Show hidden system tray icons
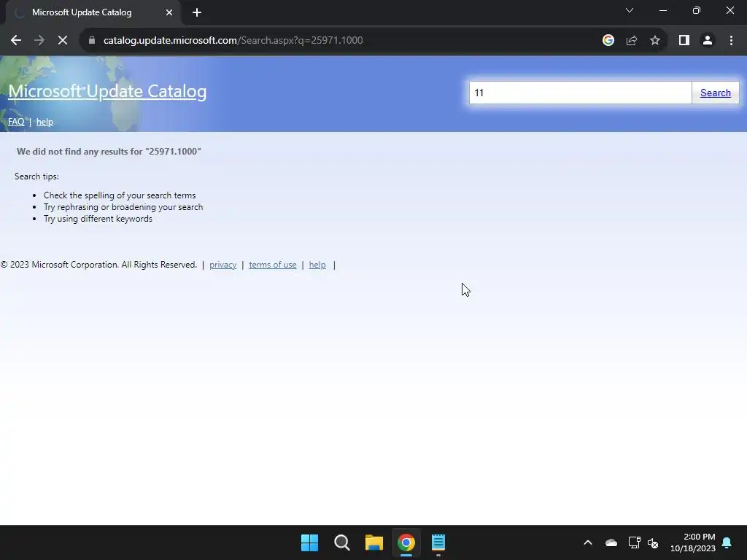The width and height of the screenshot is (747, 560). click(588, 542)
